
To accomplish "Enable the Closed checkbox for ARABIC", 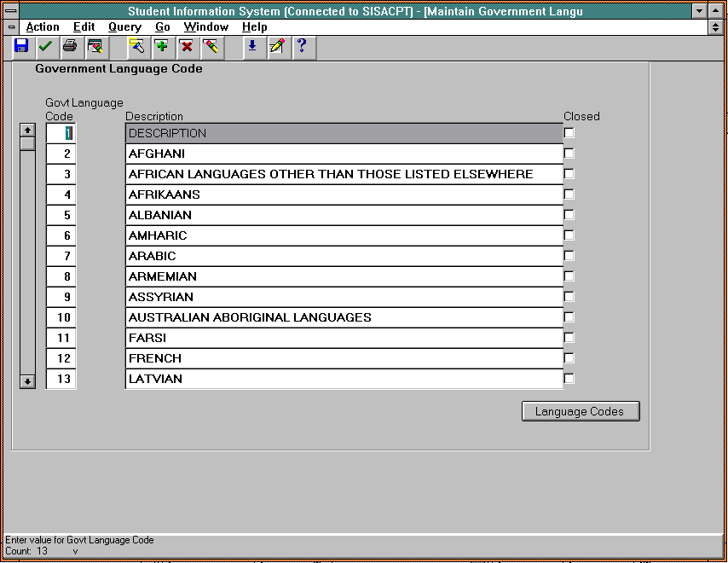I will (x=569, y=256).
